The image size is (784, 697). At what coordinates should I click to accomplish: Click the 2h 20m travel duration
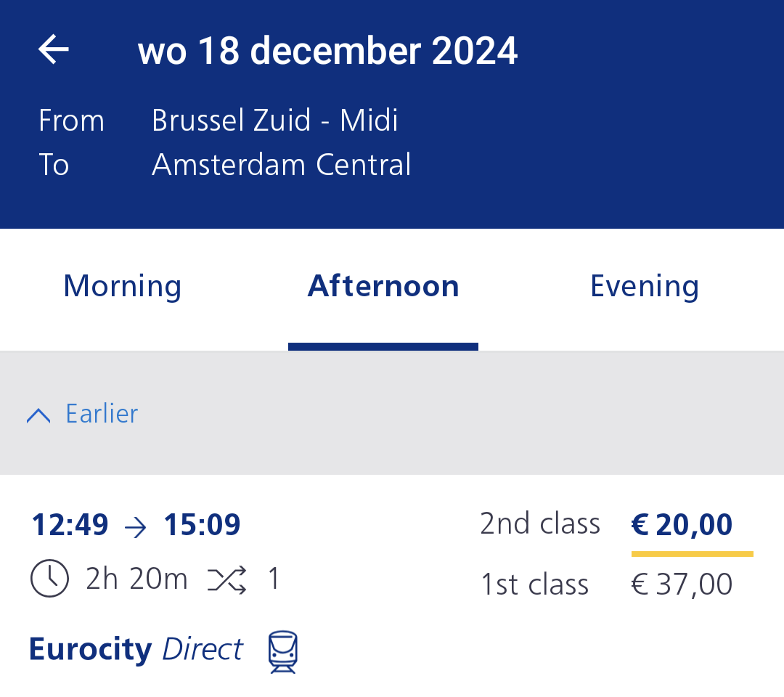pos(136,579)
